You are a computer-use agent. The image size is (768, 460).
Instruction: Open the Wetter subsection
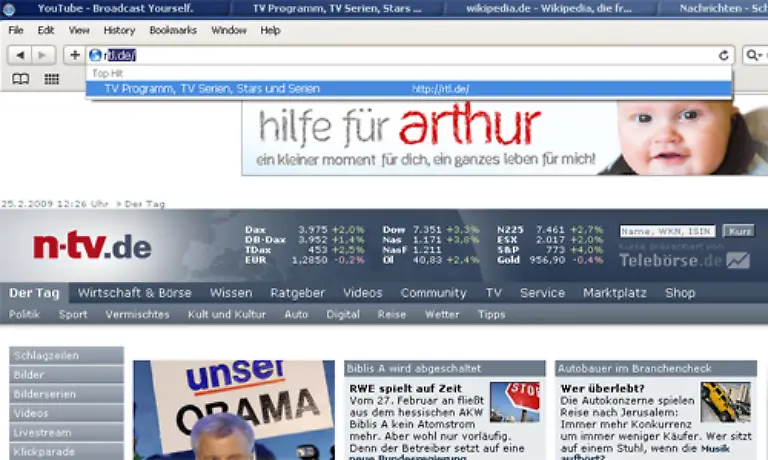[x=442, y=315]
